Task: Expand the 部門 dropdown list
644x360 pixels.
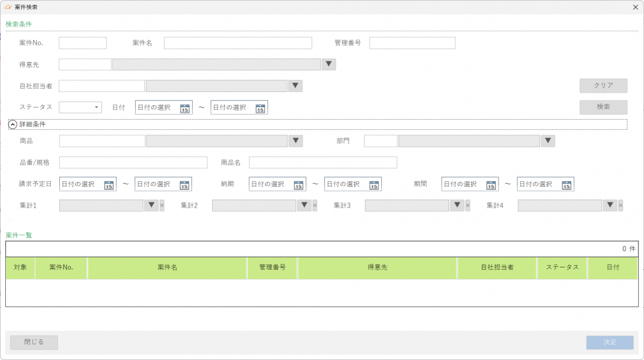Action: 548,141
